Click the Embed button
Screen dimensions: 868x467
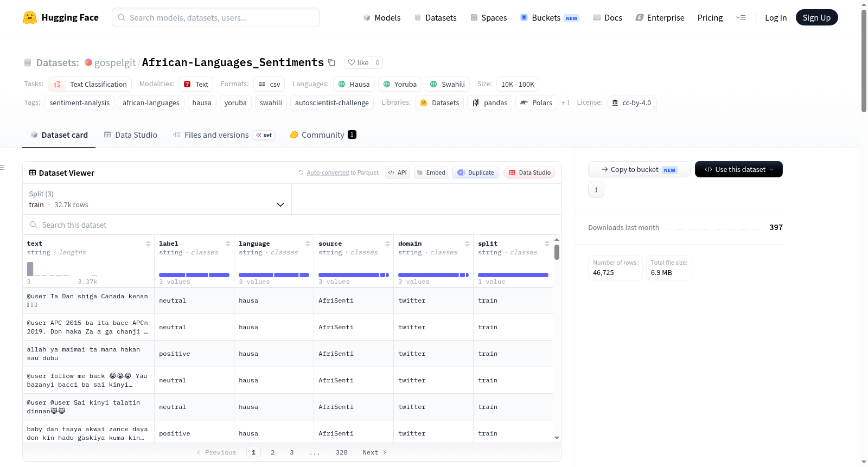[431, 172]
